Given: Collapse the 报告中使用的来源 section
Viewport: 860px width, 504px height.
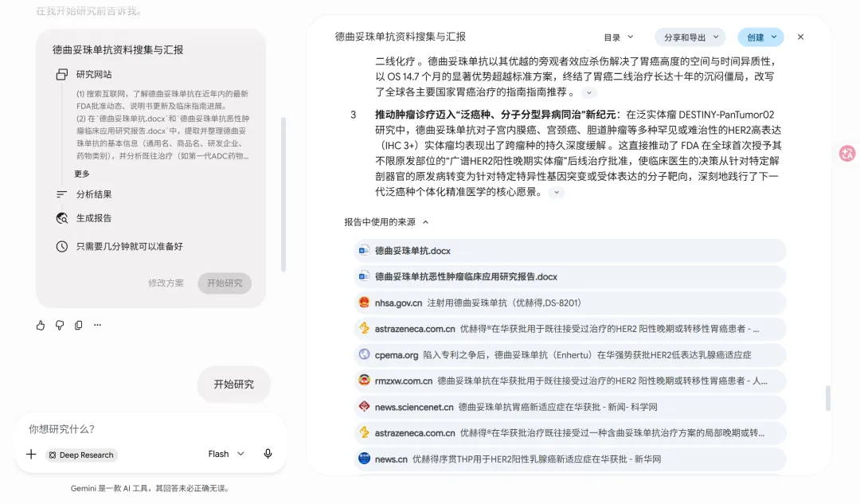Looking at the screenshot, I should point(386,222).
